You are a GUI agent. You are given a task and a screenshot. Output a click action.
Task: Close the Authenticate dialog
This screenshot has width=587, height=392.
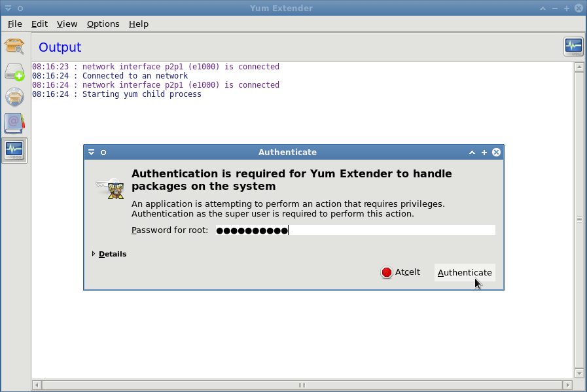click(497, 152)
